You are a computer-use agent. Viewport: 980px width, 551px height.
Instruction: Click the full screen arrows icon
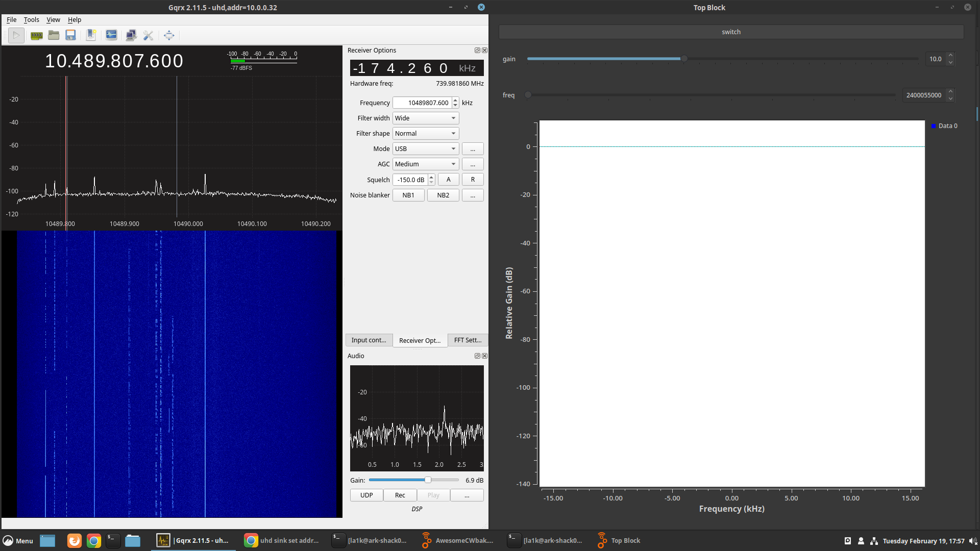(x=169, y=35)
